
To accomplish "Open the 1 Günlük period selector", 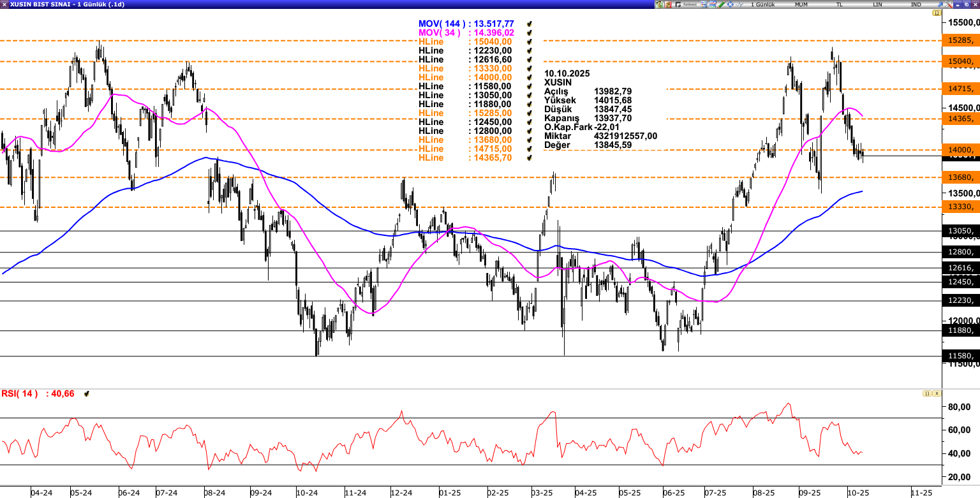I will click(x=762, y=4).
